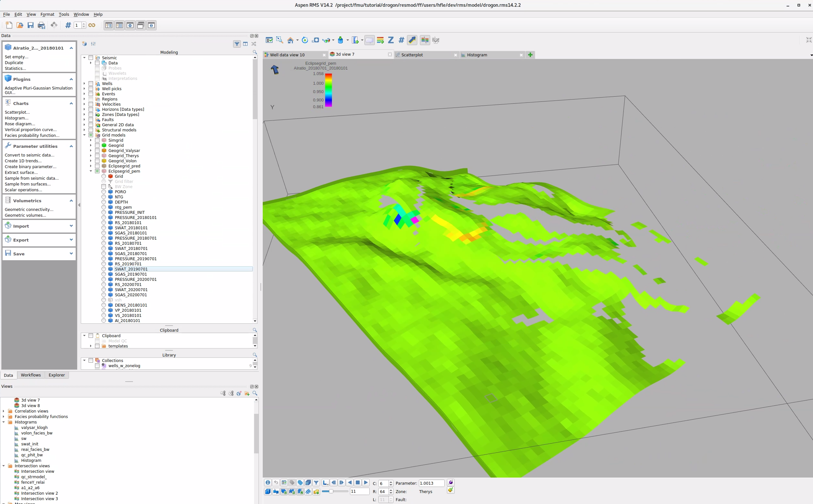813x504 pixels.
Task: Select the NTG parameter radio button
Action: pos(104,197)
